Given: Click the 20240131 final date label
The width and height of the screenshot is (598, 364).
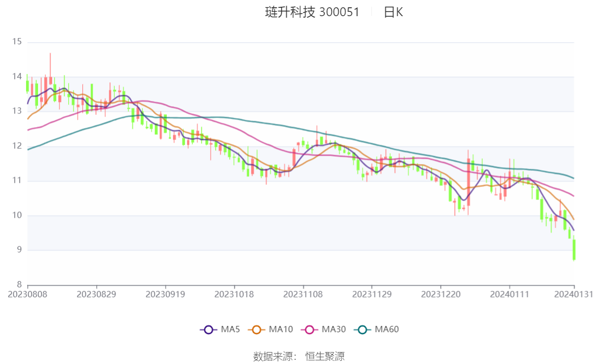Looking at the screenshot, I should coord(574,295).
